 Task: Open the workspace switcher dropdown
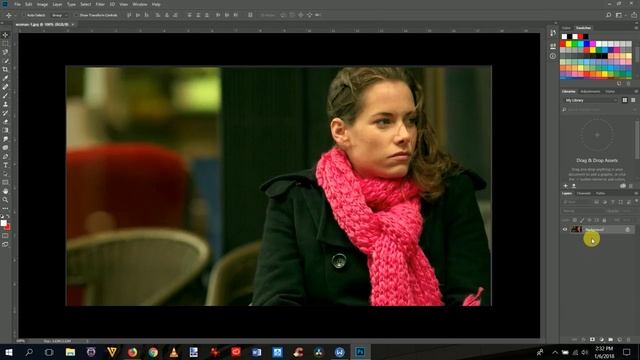[620, 15]
